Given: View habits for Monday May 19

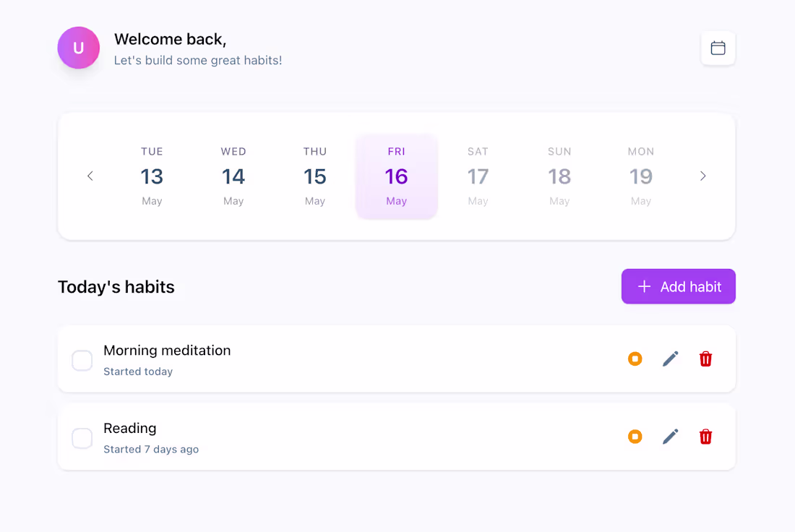Looking at the screenshot, I should tap(641, 176).
